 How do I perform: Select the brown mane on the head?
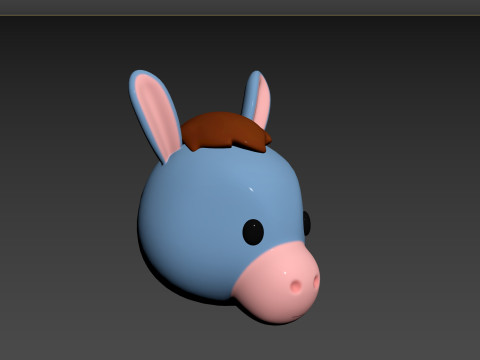(226, 132)
